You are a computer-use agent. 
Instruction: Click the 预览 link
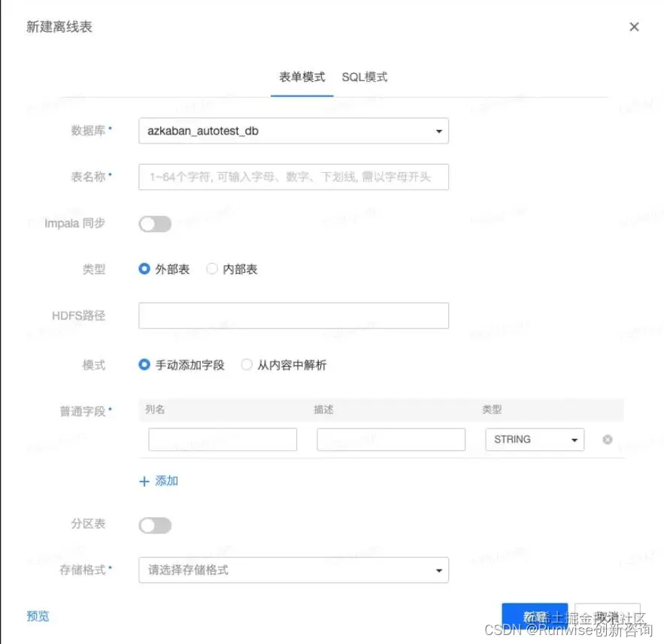38,616
